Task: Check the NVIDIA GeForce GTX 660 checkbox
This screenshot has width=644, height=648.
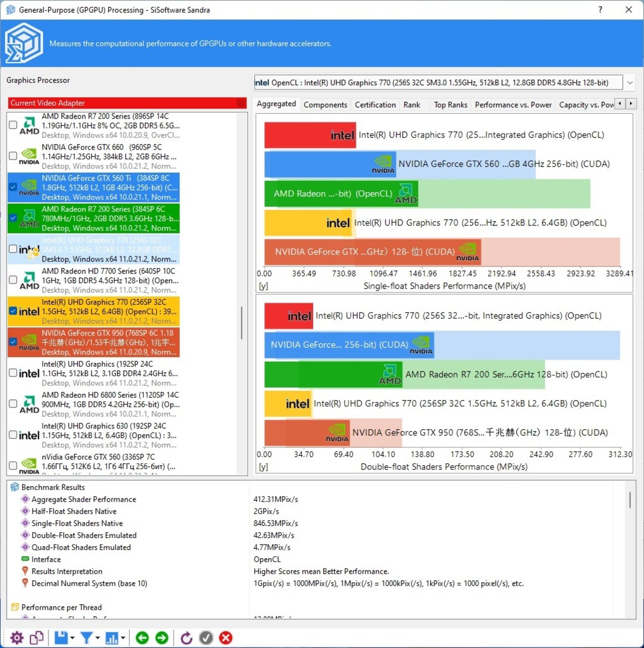Action: [x=13, y=156]
